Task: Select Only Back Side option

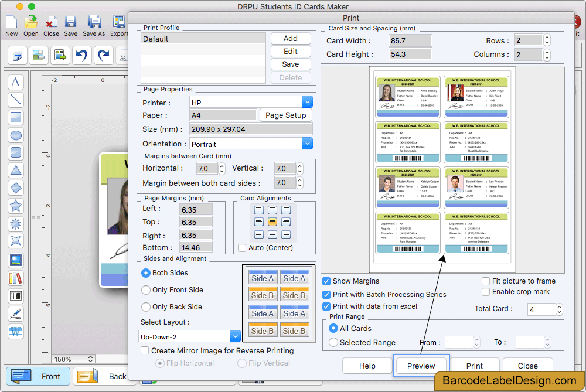Action: coord(146,307)
